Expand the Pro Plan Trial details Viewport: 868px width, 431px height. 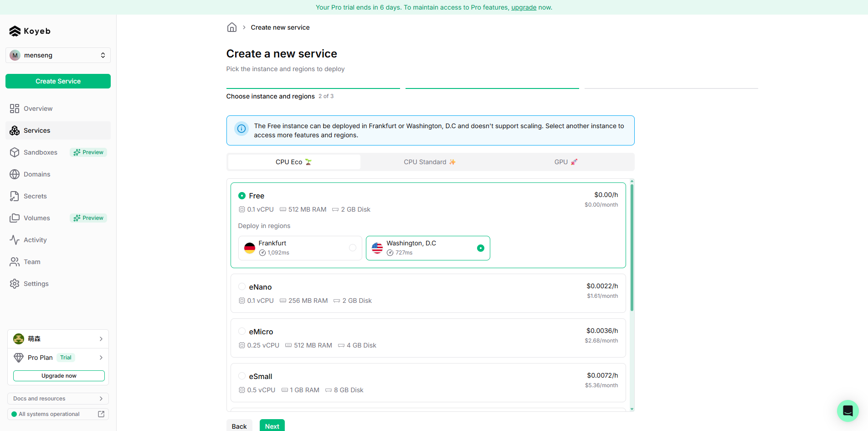tap(58, 357)
